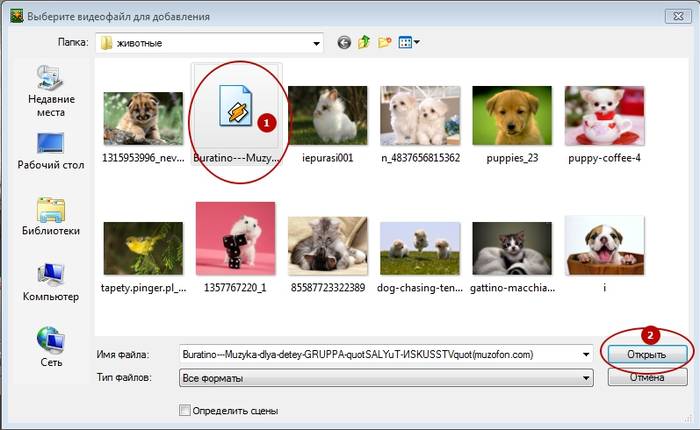Pick the puppy-coffee-4 thumbnail

click(603, 116)
